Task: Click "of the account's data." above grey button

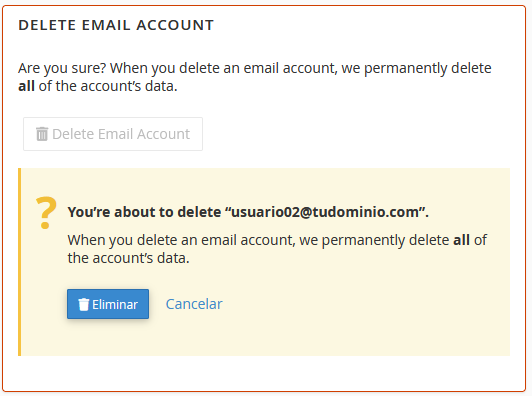Action: 108,86
